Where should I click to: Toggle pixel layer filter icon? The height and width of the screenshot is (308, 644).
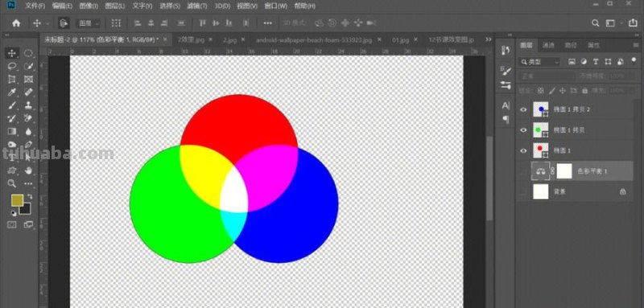click(x=572, y=61)
